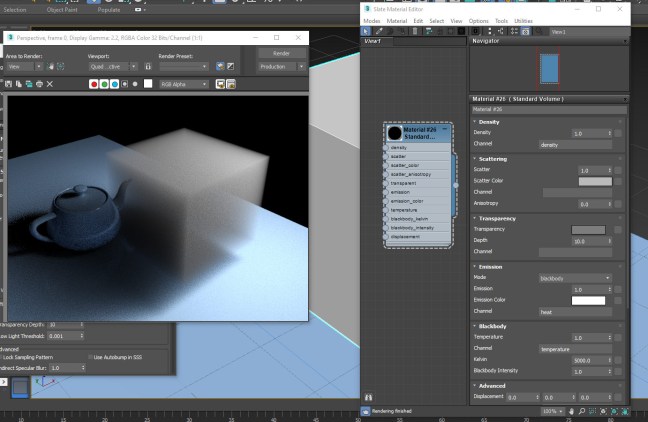
Task: Select the pick material from object eyedropper
Action: pos(379,31)
